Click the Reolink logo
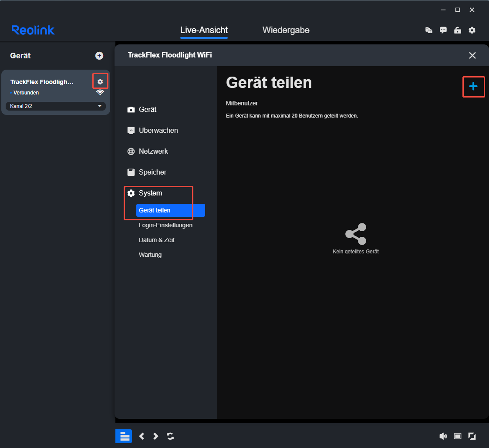Image resolution: width=489 pixels, height=448 pixels. pos(33,30)
